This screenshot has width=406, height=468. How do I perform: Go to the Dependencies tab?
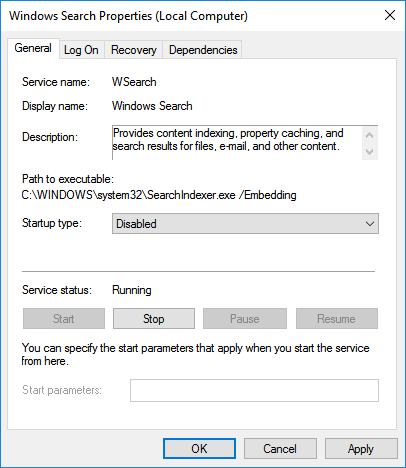203,50
